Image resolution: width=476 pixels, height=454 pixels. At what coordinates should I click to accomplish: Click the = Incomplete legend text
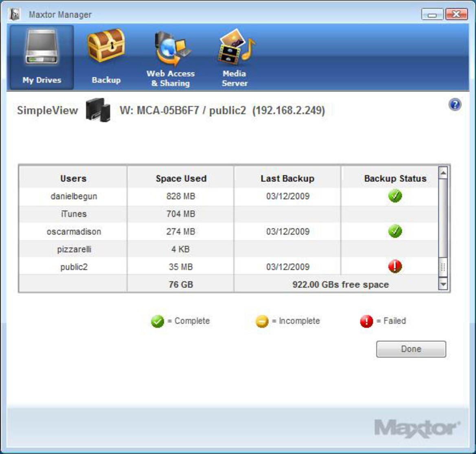296,321
